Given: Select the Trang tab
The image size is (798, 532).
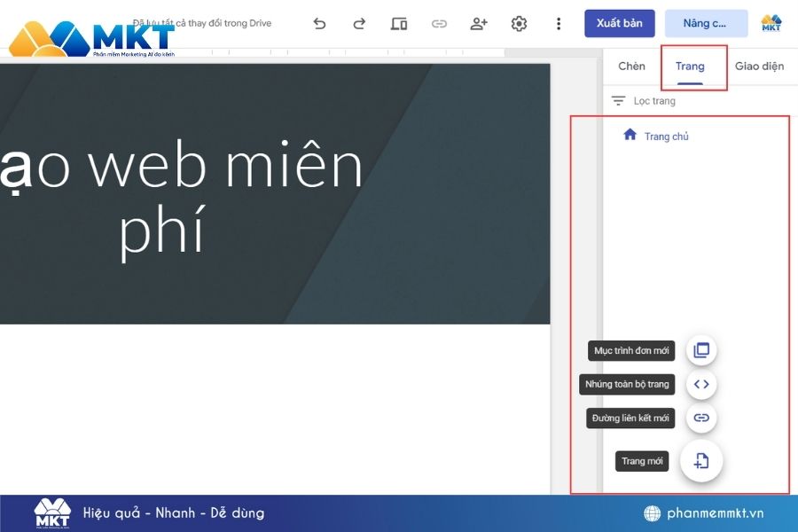Looking at the screenshot, I should tap(690, 66).
